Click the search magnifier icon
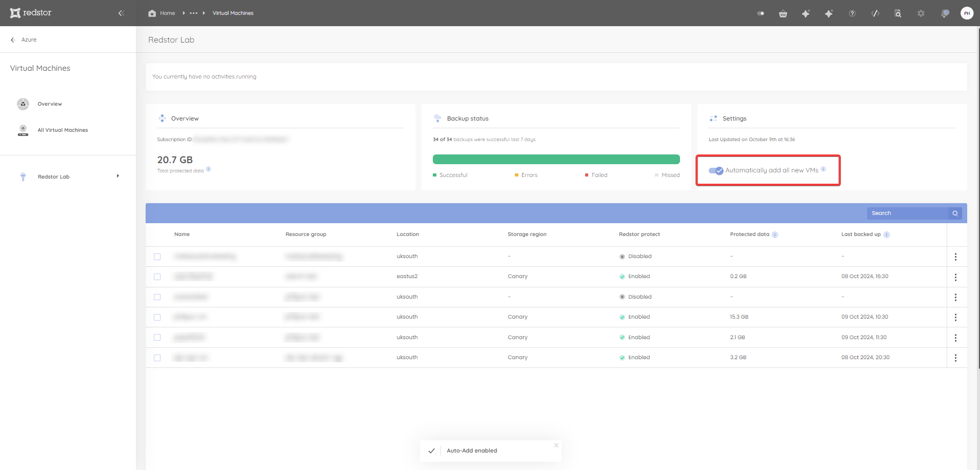The height and width of the screenshot is (470, 980). [x=955, y=213]
